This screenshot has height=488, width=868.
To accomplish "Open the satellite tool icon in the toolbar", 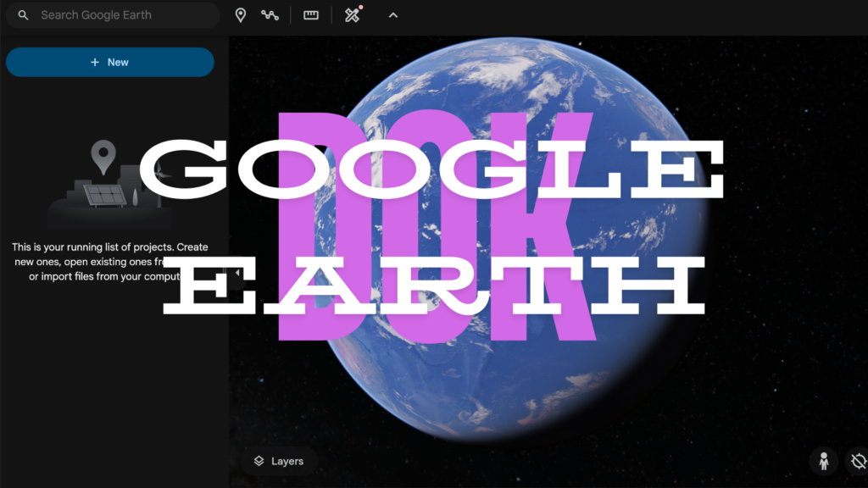I will (x=353, y=14).
